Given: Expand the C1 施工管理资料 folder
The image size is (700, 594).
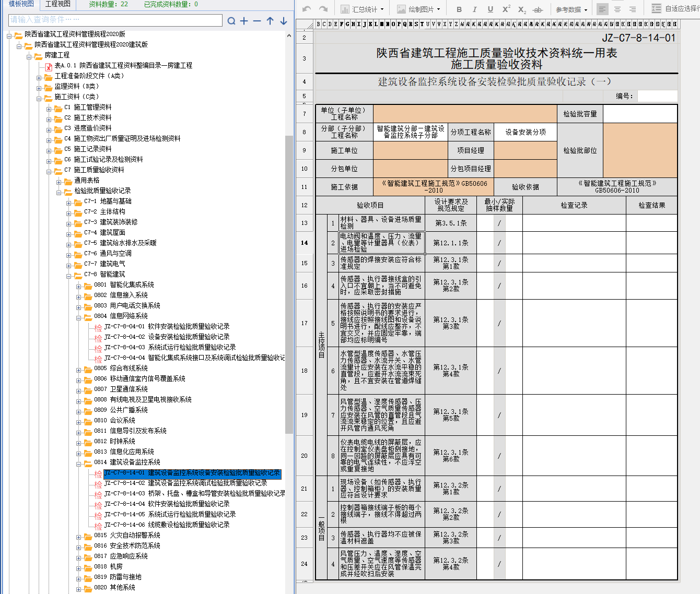Looking at the screenshot, I should pos(49,109).
